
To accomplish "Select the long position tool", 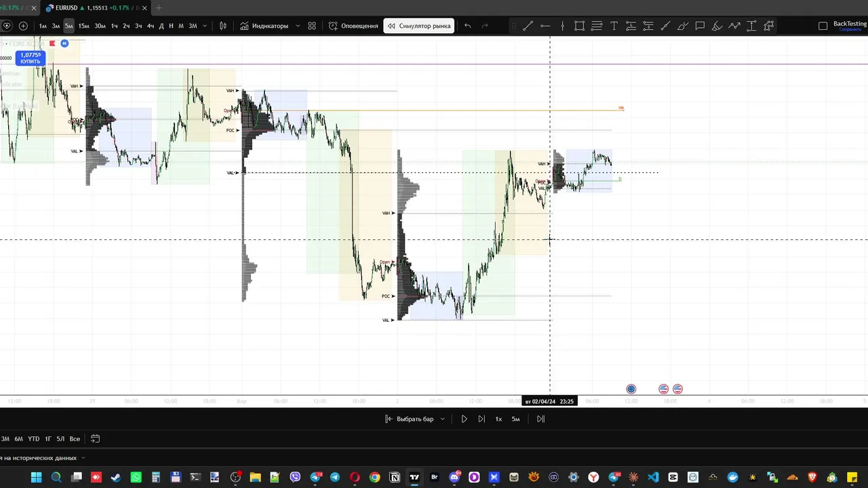I will pos(631,26).
